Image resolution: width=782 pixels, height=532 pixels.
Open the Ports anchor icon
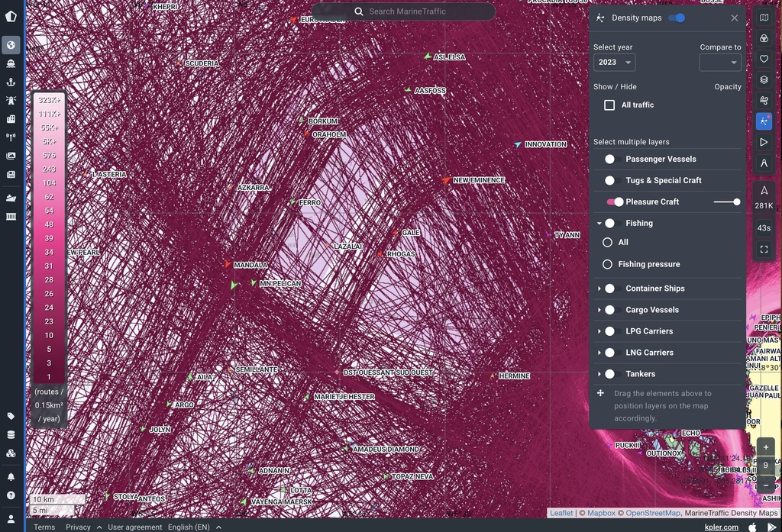[11, 82]
